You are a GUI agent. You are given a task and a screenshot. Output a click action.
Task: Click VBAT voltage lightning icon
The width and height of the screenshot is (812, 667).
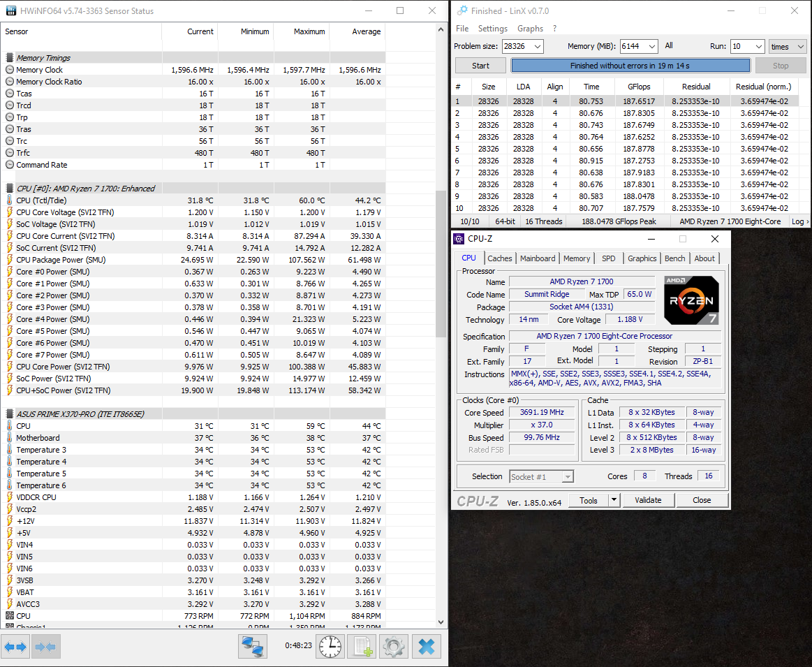[9, 592]
